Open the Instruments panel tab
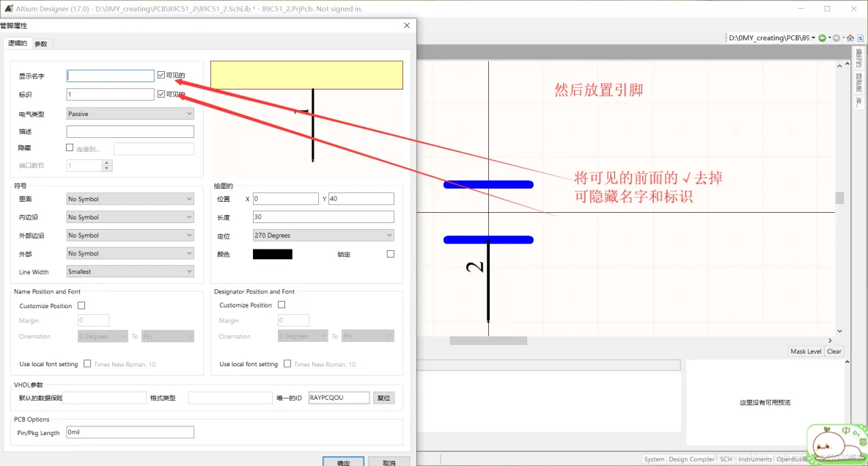Screen dimensions: 868x466 pyautogui.click(x=754, y=459)
